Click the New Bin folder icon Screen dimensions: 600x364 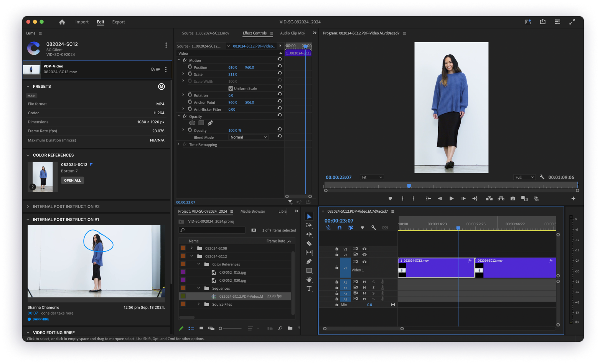290,328
